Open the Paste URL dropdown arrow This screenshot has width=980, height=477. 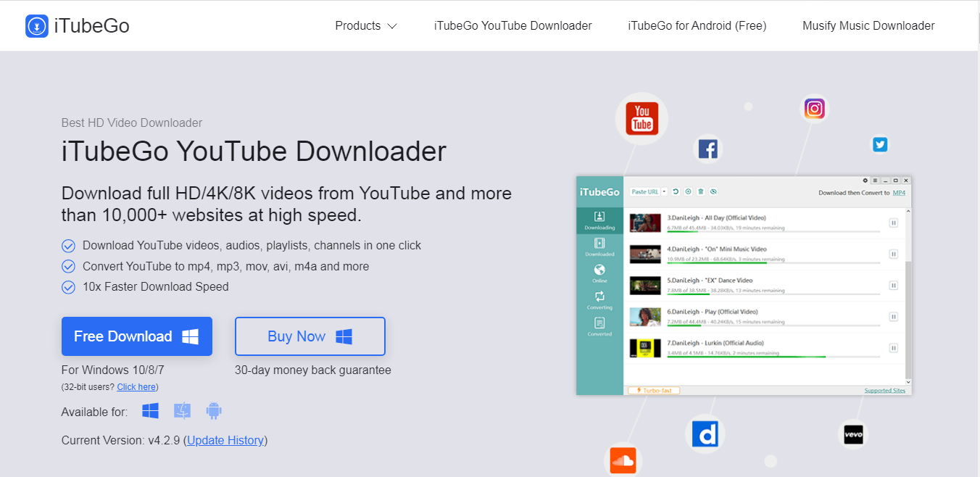pyautogui.click(x=664, y=192)
